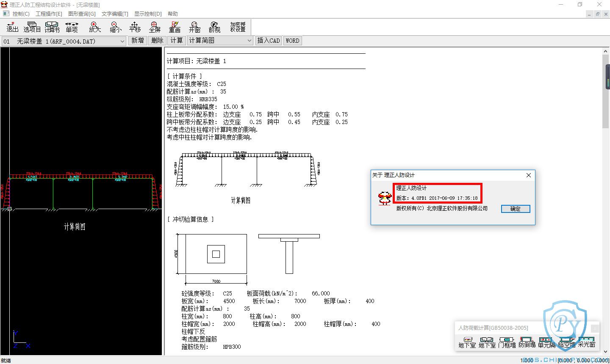The image size is (610, 364).
Task: Open the 采光窗 light window tool
Action: 587,342
